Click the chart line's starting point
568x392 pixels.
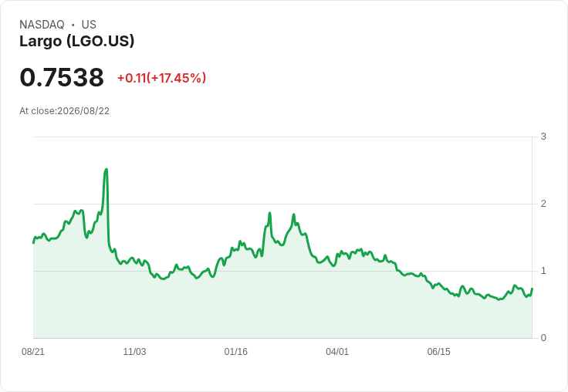click(33, 243)
